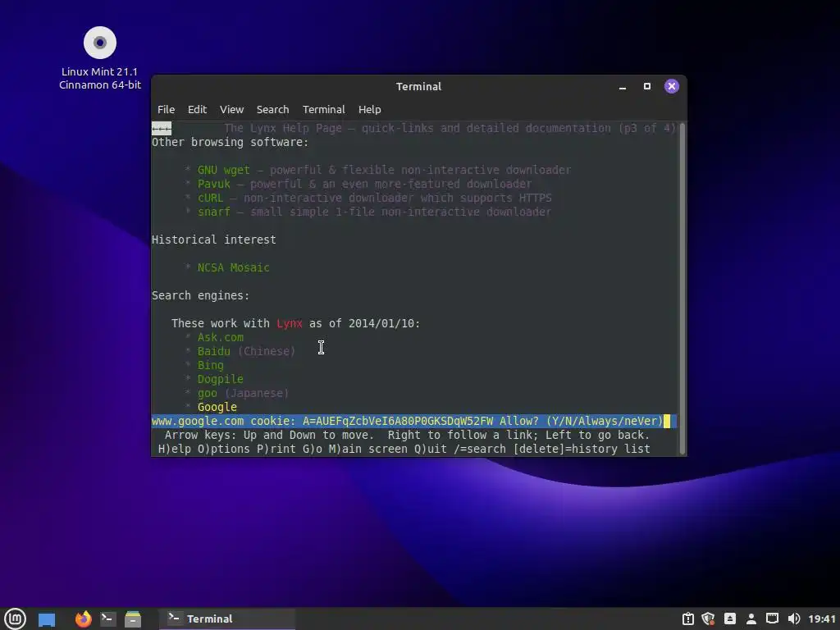Open the Linux Mint 21.1 disc desktop icon

pos(99,58)
